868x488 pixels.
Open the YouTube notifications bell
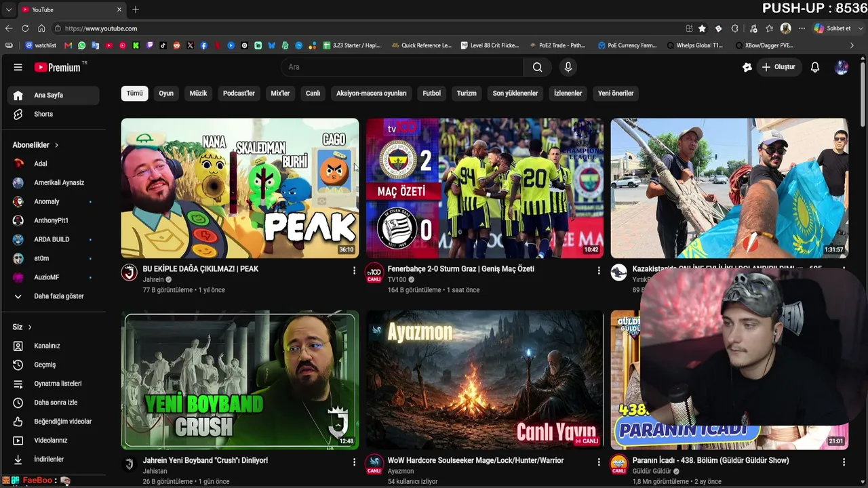[x=815, y=67]
